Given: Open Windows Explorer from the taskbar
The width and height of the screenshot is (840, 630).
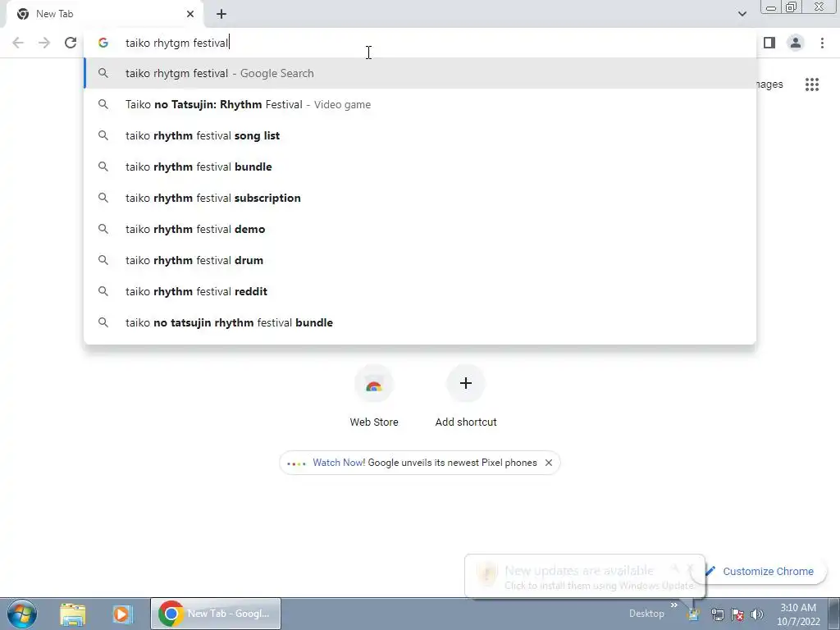Looking at the screenshot, I should click(x=73, y=614).
